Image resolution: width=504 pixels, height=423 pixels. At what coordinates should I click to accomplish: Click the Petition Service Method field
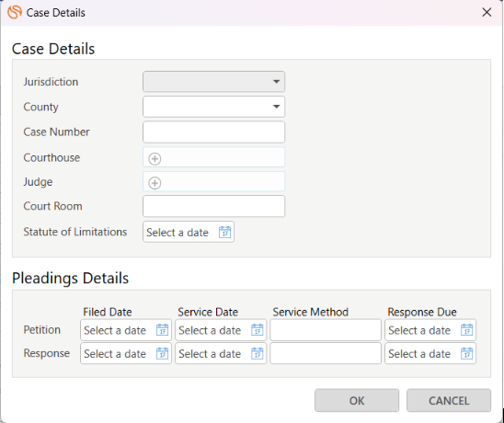pos(326,330)
